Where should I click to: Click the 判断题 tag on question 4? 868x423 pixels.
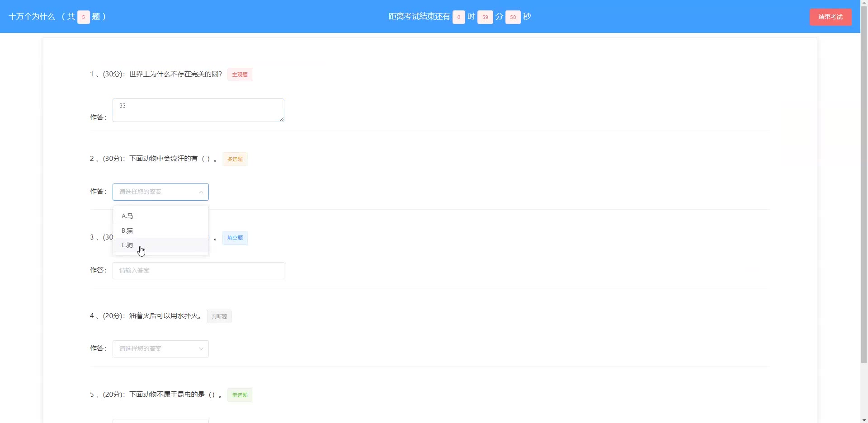tap(219, 316)
